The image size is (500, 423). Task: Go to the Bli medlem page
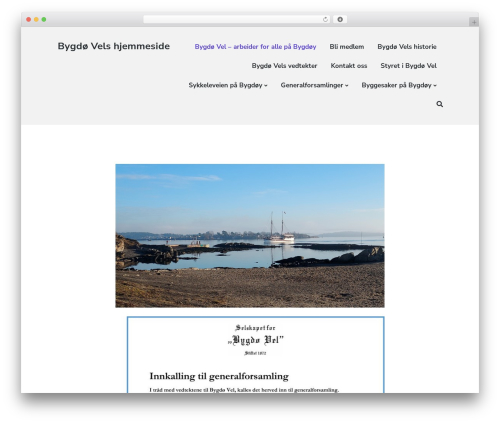click(x=347, y=47)
